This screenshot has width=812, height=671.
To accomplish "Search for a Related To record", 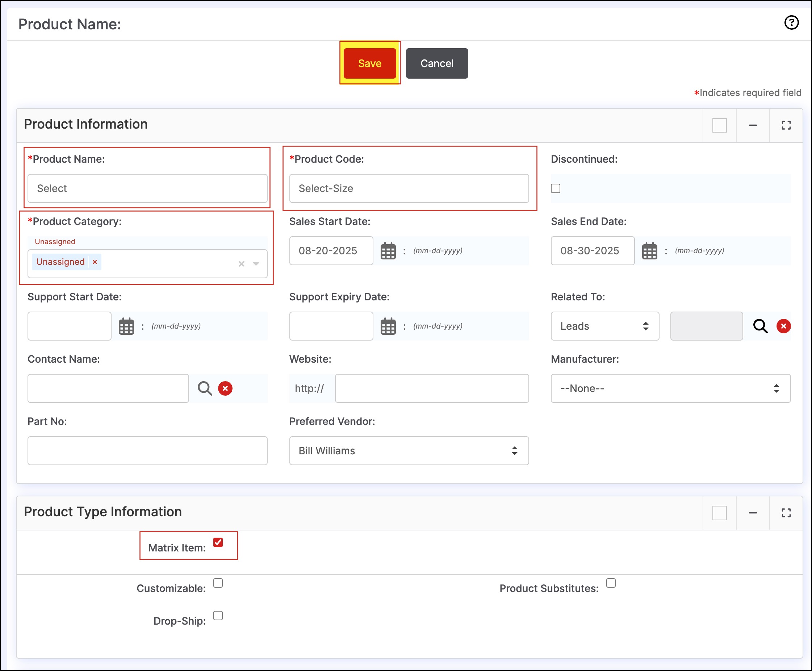I will click(x=760, y=326).
